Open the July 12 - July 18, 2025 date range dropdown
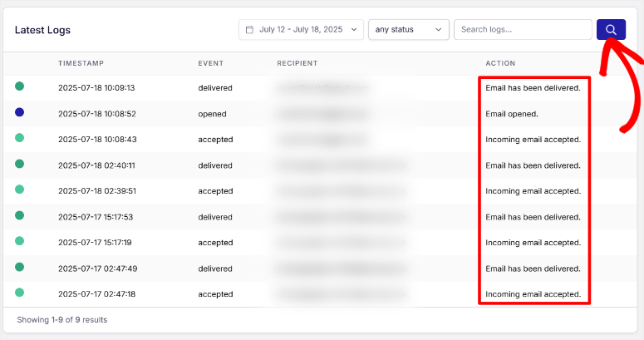The image size is (644, 340). [x=301, y=30]
